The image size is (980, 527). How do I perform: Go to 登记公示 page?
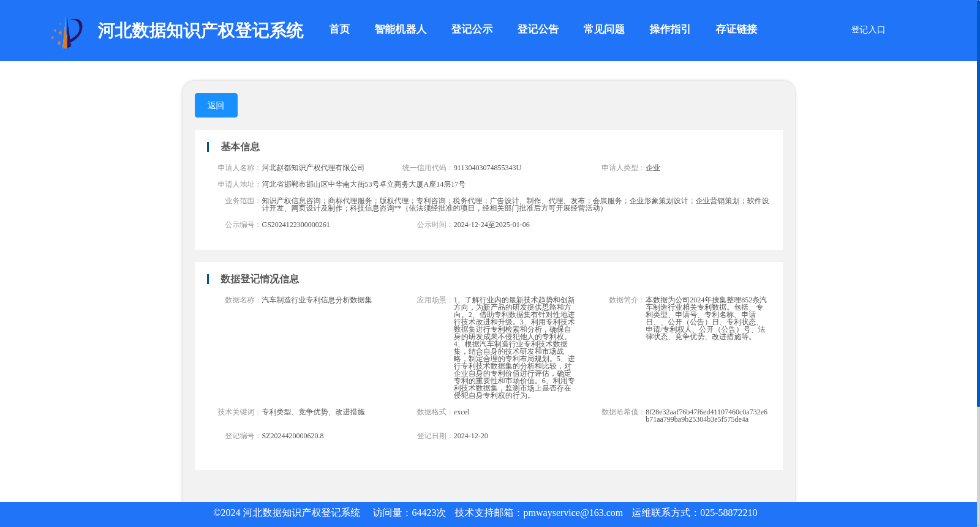click(x=472, y=29)
